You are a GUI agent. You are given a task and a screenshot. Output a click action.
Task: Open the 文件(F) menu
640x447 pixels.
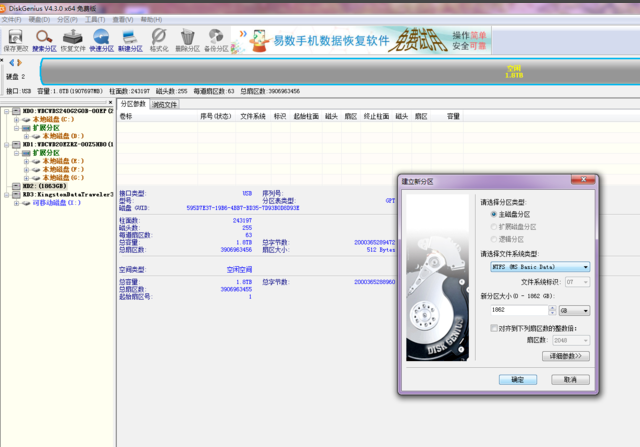click(x=11, y=20)
